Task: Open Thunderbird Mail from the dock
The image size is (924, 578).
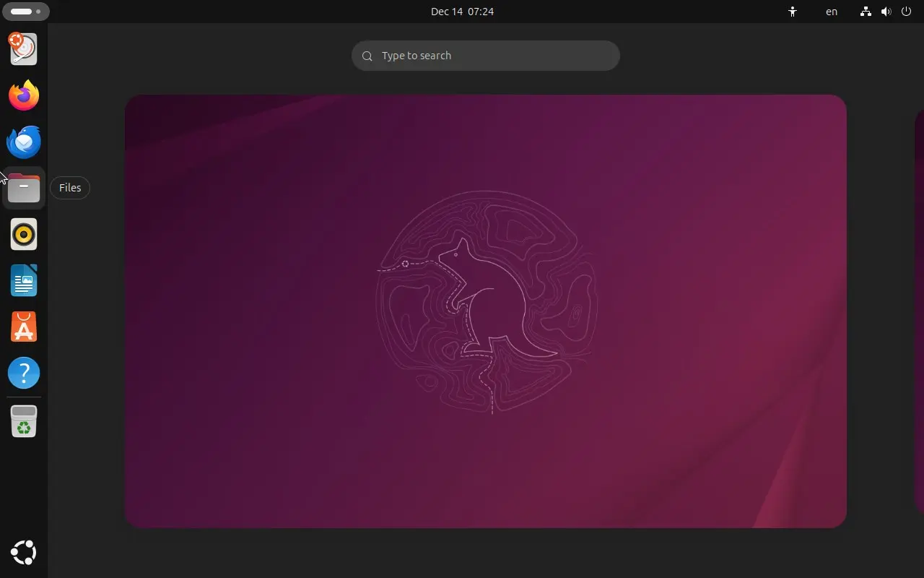Action: click(x=24, y=142)
